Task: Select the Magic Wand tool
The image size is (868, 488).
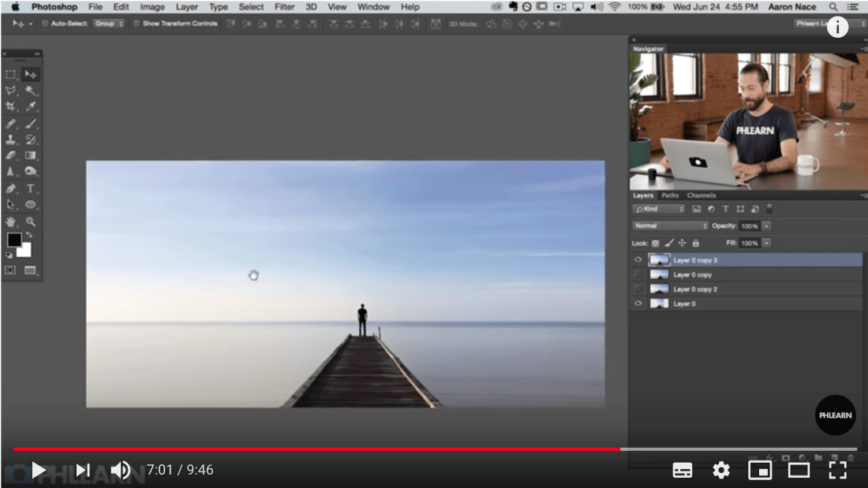Action: pos(31,91)
